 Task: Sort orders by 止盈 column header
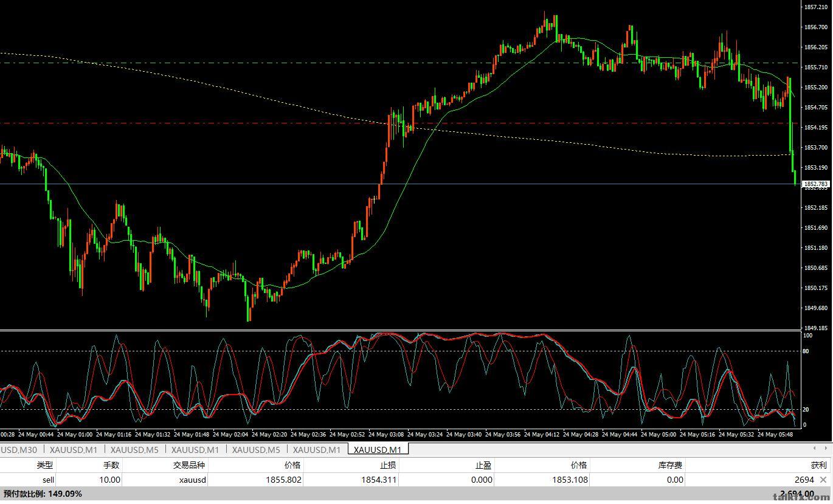pyautogui.click(x=483, y=465)
